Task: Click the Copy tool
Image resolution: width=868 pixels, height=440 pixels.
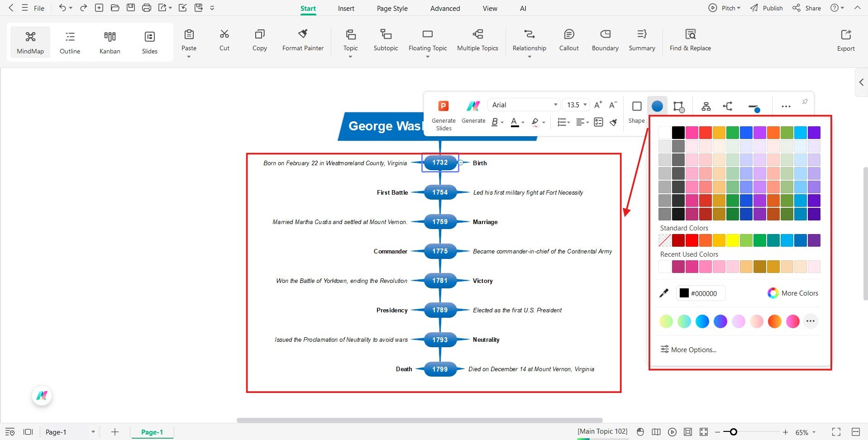Action: (x=259, y=41)
